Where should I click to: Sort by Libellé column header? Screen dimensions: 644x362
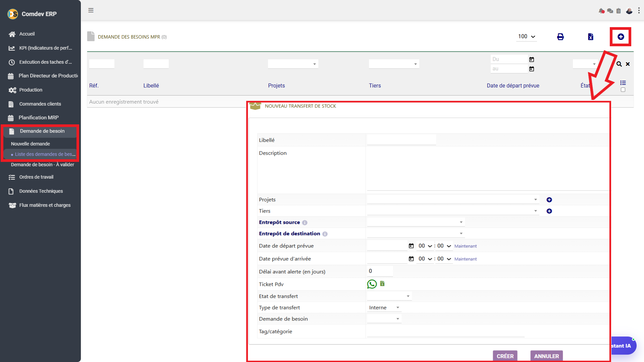click(x=151, y=85)
